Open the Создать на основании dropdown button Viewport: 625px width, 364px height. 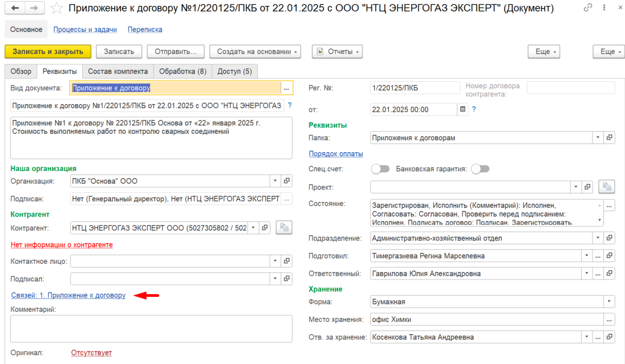coord(255,51)
